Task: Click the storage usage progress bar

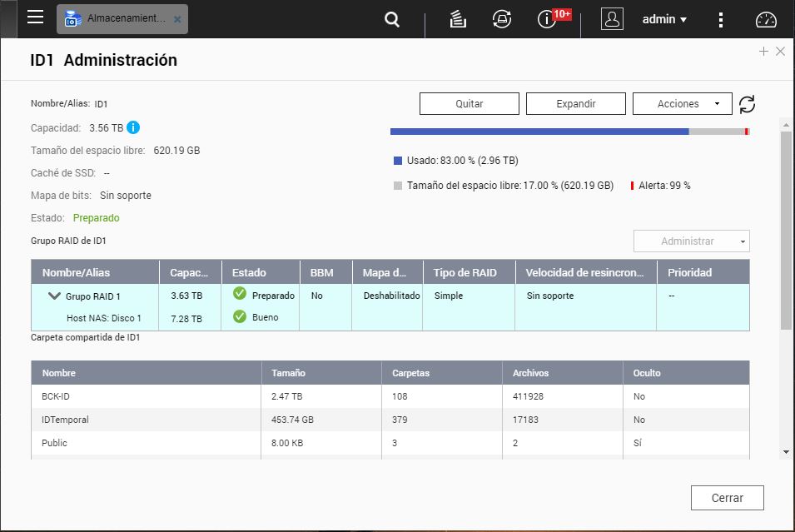Action: tap(569, 132)
